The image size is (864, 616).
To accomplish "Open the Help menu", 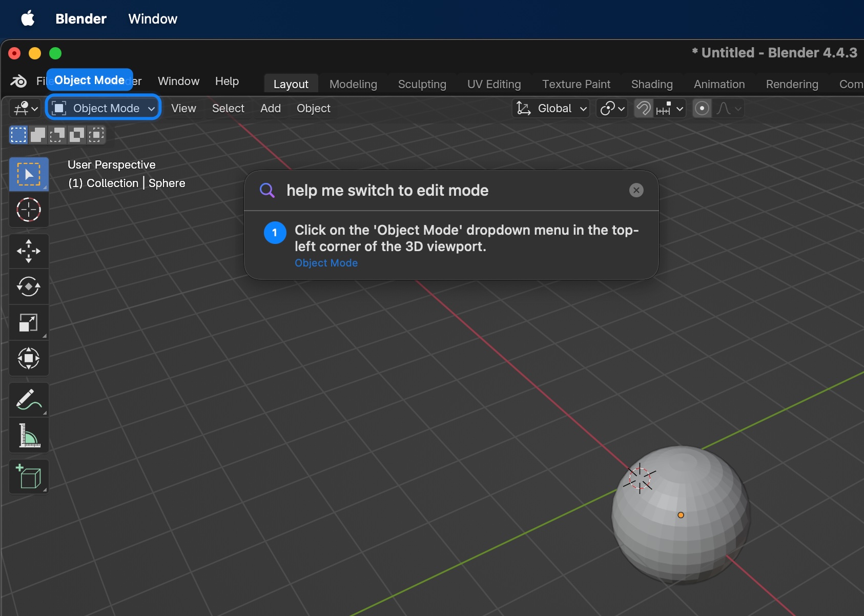I will point(227,81).
